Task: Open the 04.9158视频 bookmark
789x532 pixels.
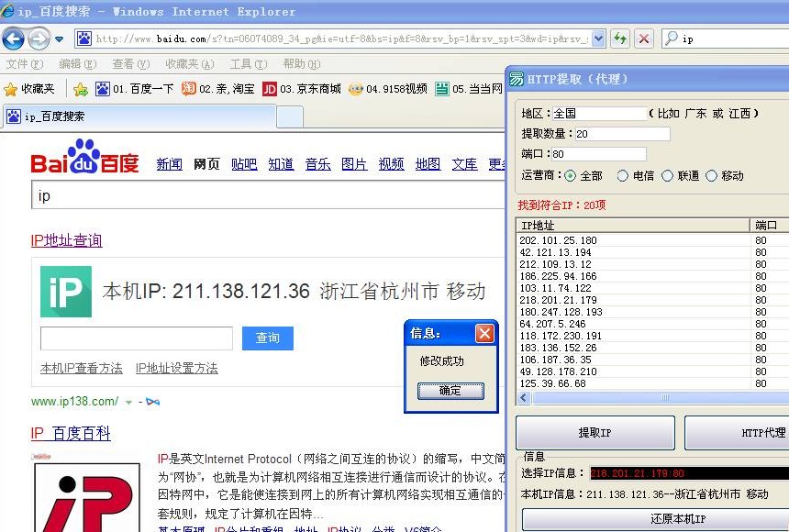Action: click(387, 89)
